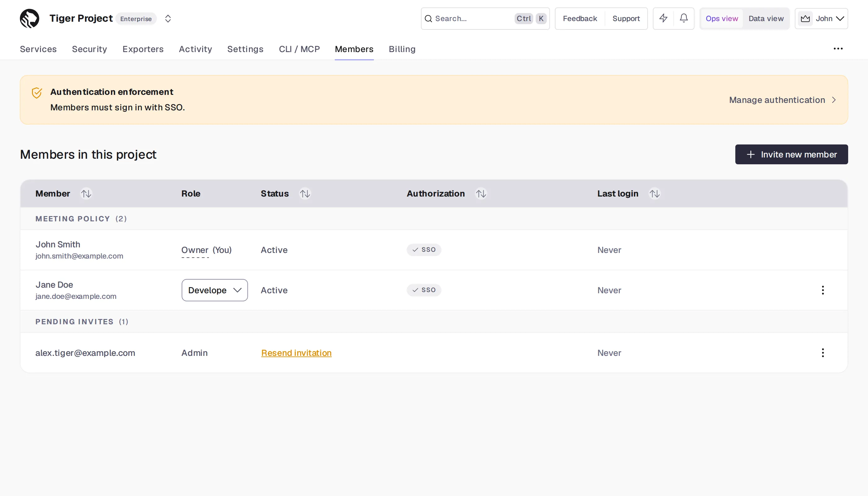The image size is (868, 496).
Task: Open alex.tiger row actions menu
Action: pos(823,353)
